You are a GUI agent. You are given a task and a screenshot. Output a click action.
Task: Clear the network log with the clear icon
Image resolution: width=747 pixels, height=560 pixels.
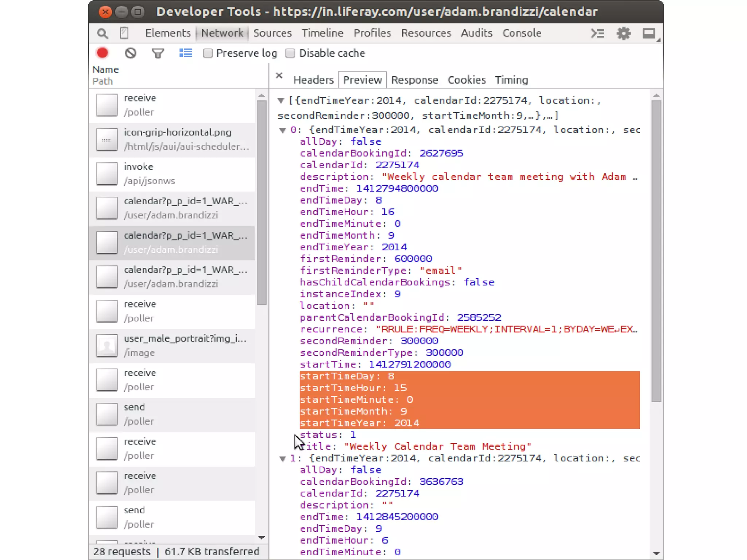pyautogui.click(x=130, y=53)
